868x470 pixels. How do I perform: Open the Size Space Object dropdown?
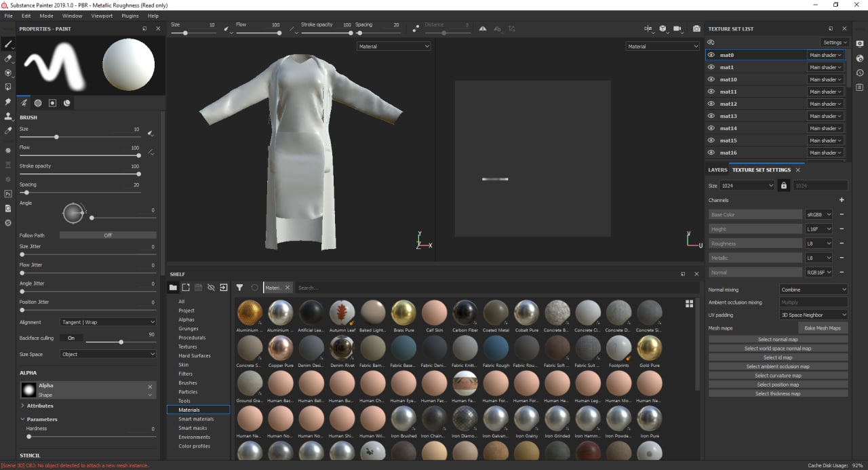(x=108, y=354)
